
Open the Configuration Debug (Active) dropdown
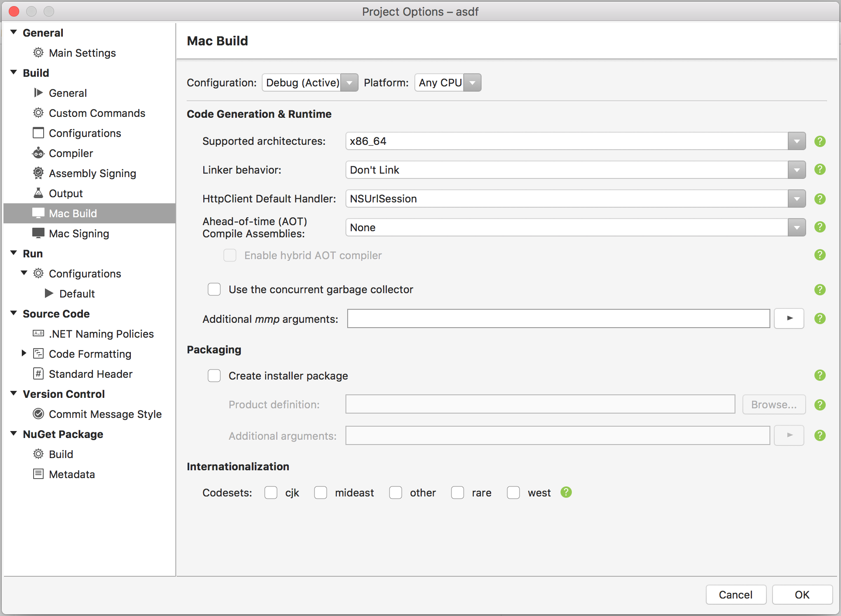click(x=349, y=82)
